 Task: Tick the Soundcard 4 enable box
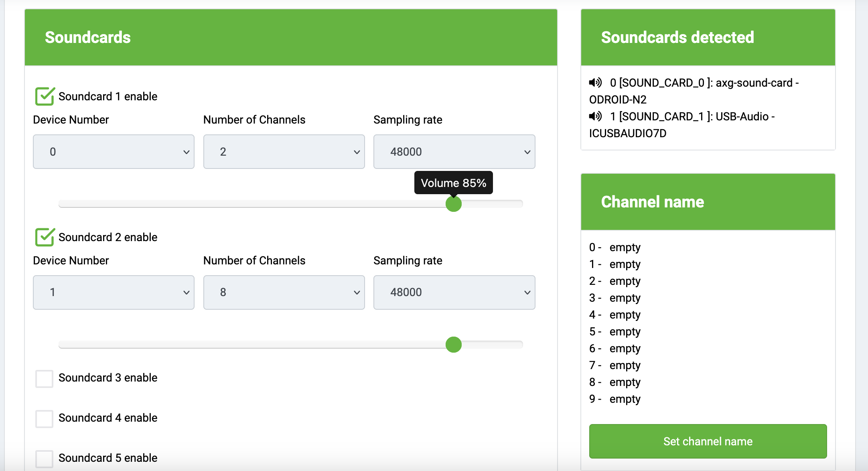(45, 419)
